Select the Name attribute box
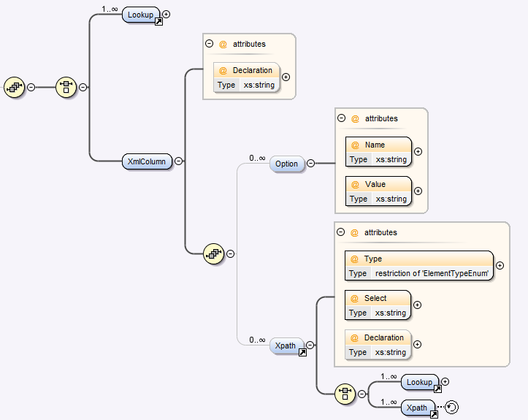 [378, 152]
